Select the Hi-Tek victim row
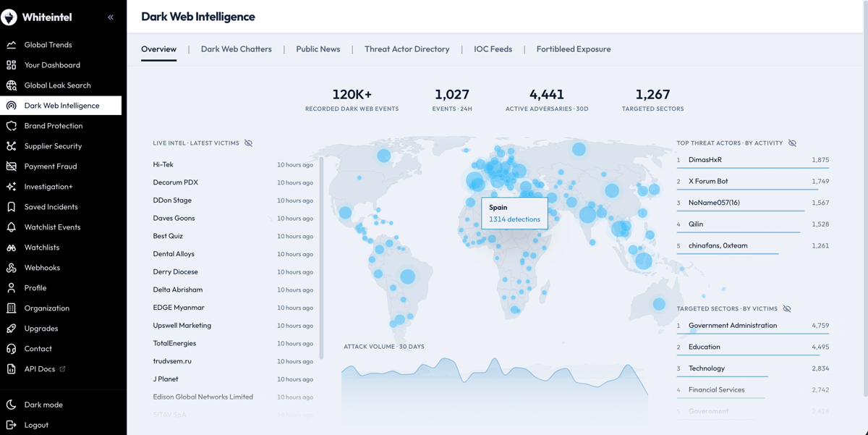 pyautogui.click(x=233, y=165)
